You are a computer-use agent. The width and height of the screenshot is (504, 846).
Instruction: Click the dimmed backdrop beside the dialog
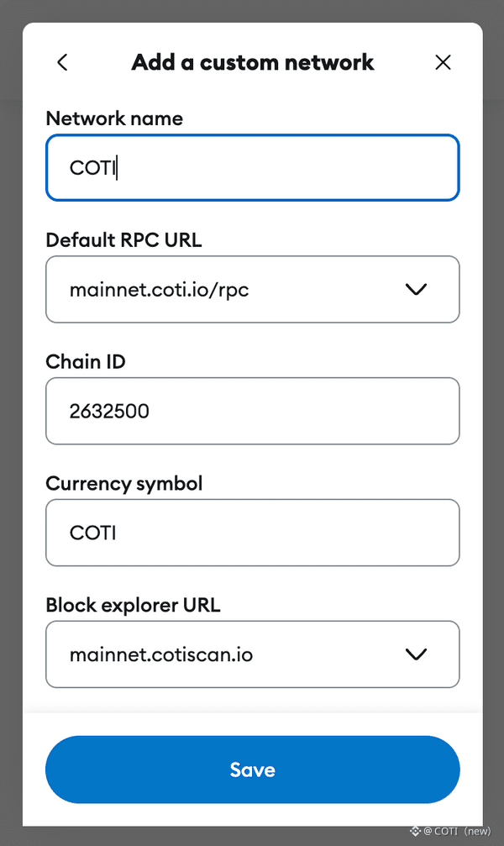point(10,420)
